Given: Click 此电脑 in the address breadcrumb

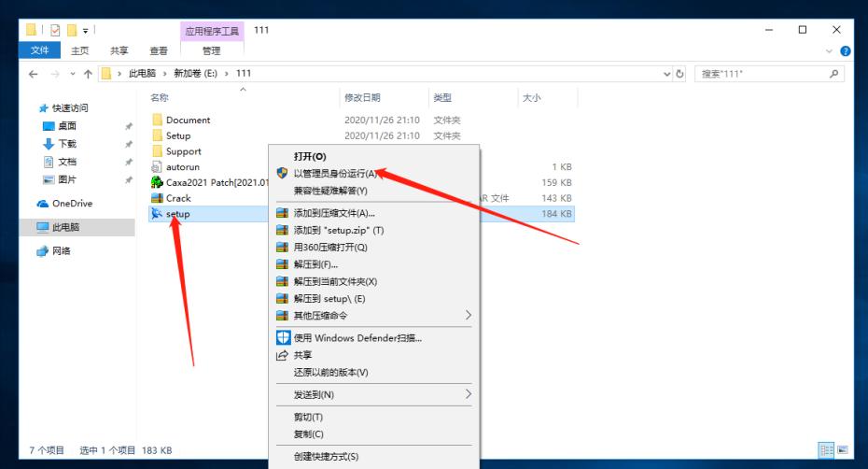Looking at the screenshot, I should pos(142,73).
